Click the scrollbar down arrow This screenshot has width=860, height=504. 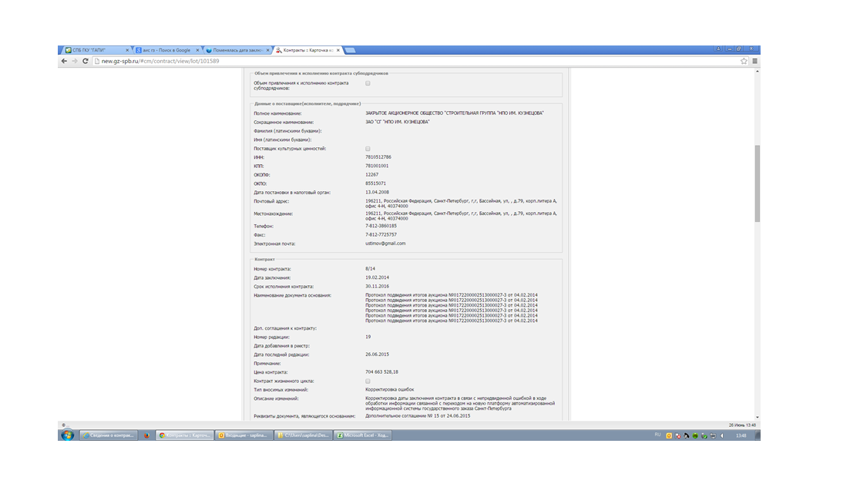pos(758,418)
